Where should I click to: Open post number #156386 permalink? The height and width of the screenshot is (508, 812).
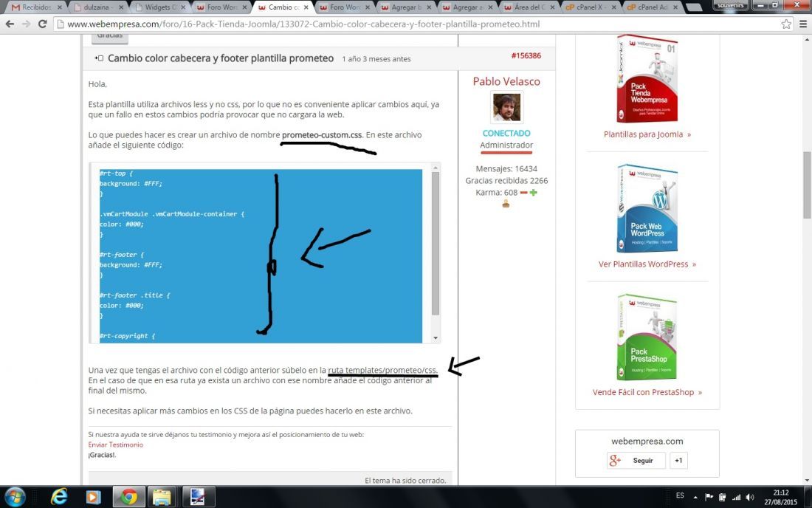click(526, 55)
